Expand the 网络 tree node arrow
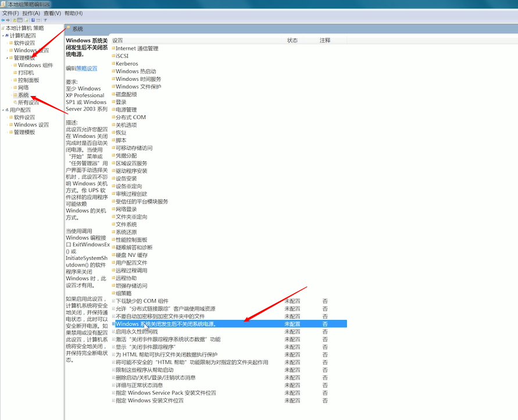The width and height of the screenshot is (518, 420). [x=12, y=88]
